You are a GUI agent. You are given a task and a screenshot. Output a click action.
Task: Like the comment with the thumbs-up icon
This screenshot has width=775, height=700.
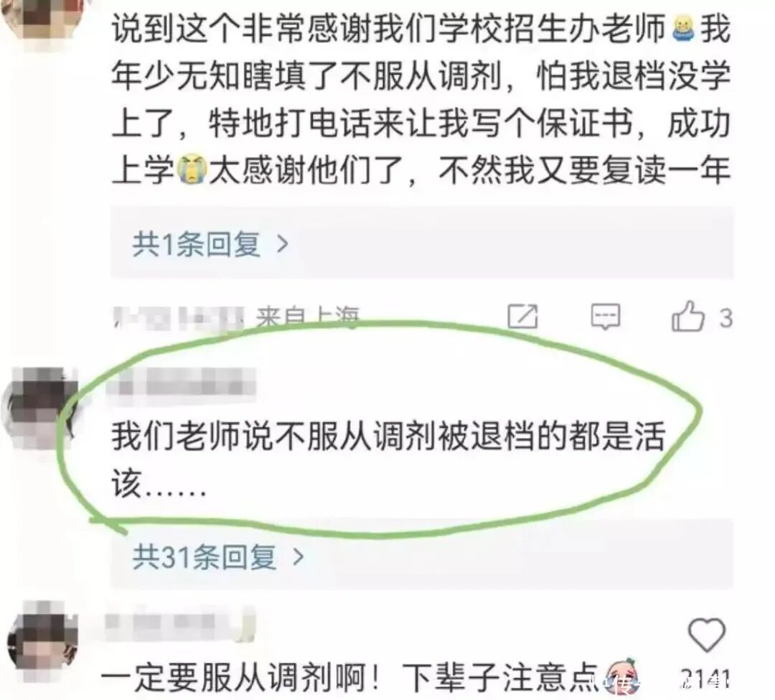pos(687,316)
